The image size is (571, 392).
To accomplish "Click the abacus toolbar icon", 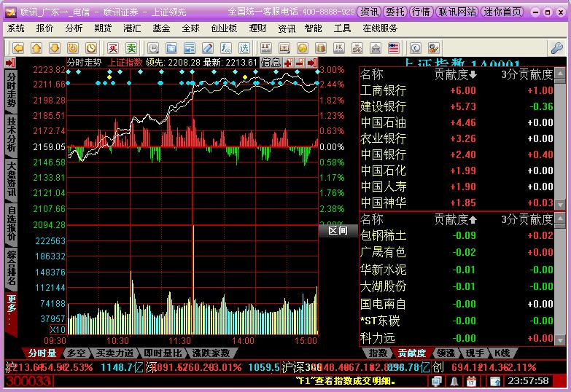I will (x=357, y=48).
